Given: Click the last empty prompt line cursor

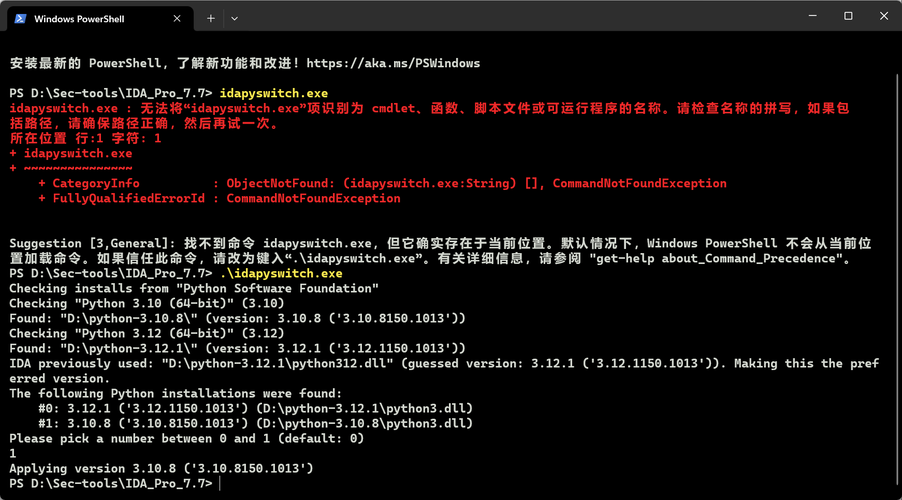Looking at the screenshot, I should point(220,483).
